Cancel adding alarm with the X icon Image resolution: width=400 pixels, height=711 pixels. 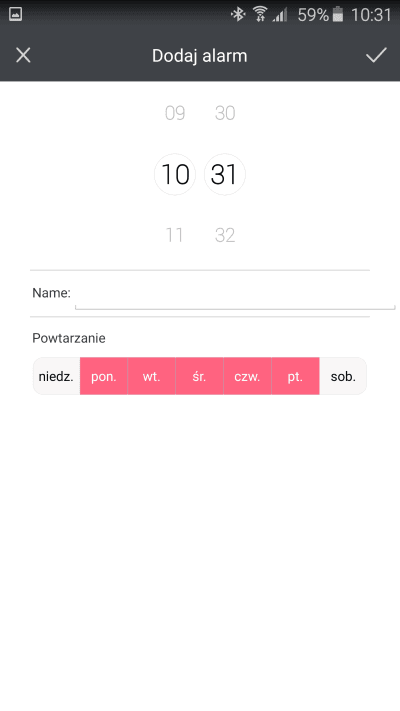[x=23, y=55]
